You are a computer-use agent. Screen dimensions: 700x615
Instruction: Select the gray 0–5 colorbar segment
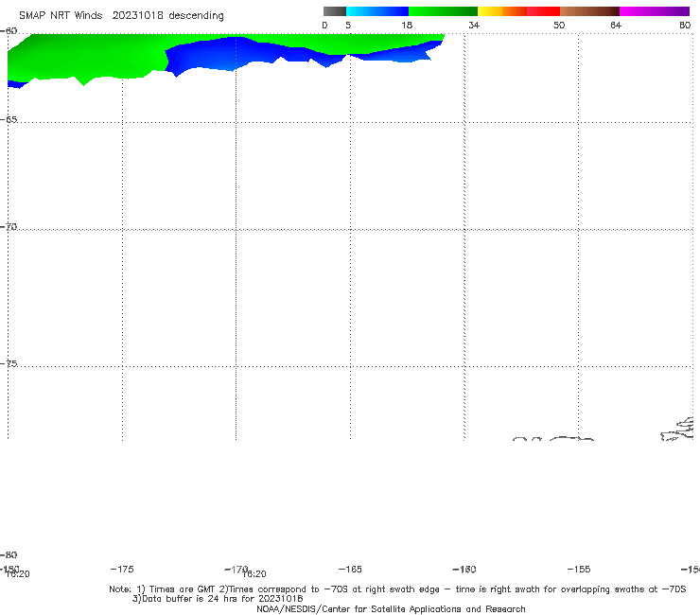tap(335, 11)
